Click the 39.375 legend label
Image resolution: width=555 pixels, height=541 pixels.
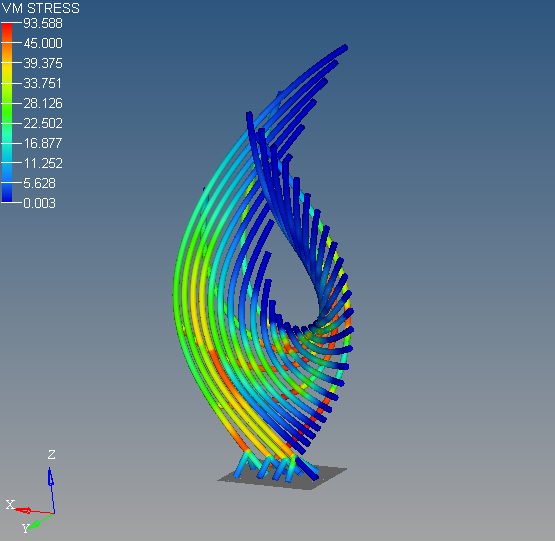(43, 63)
